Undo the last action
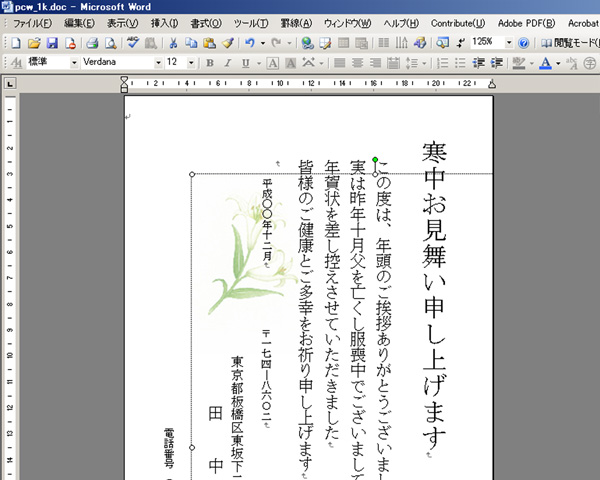This screenshot has height=480, width=600. coord(250,42)
